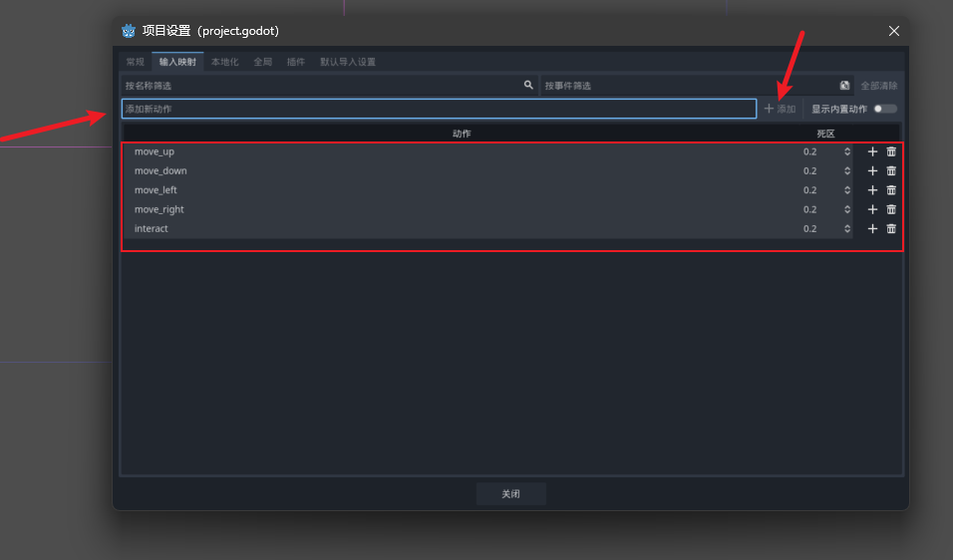Delete the interact action
Viewport: 953px width, 560px height.
[x=891, y=229]
